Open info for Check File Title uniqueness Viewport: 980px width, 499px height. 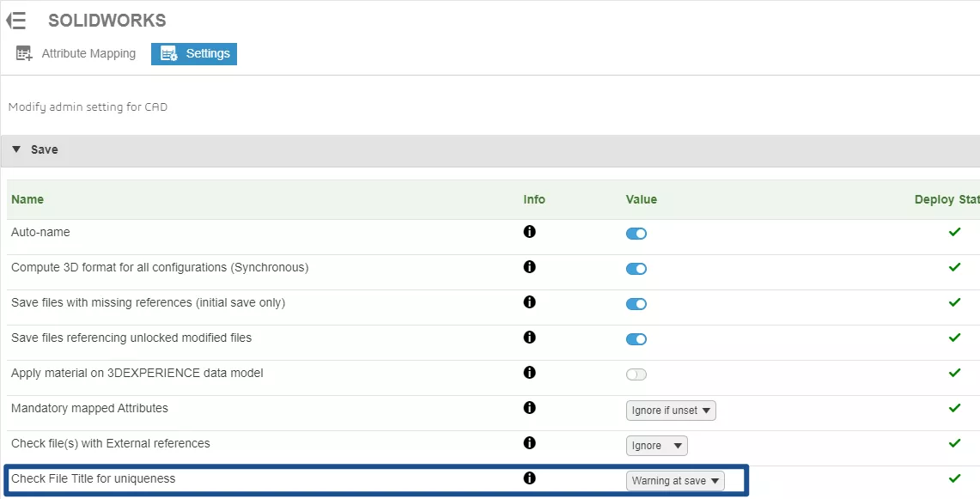pyautogui.click(x=529, y=478)
